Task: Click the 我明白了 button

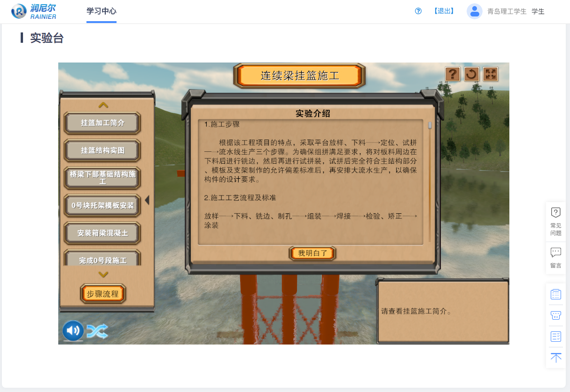Action: point(312,253)
